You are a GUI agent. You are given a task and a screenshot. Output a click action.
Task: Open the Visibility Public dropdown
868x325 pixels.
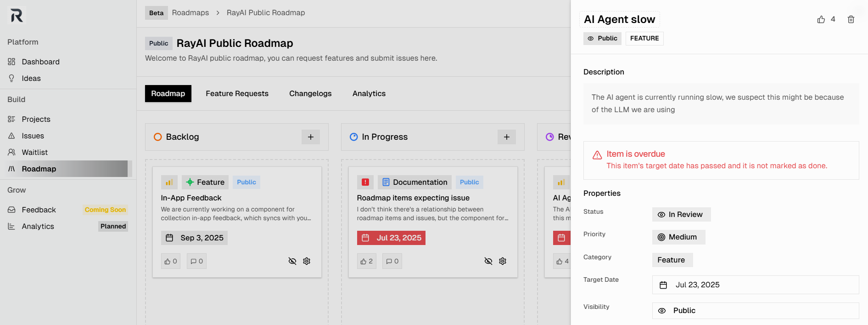coord(755,311)
